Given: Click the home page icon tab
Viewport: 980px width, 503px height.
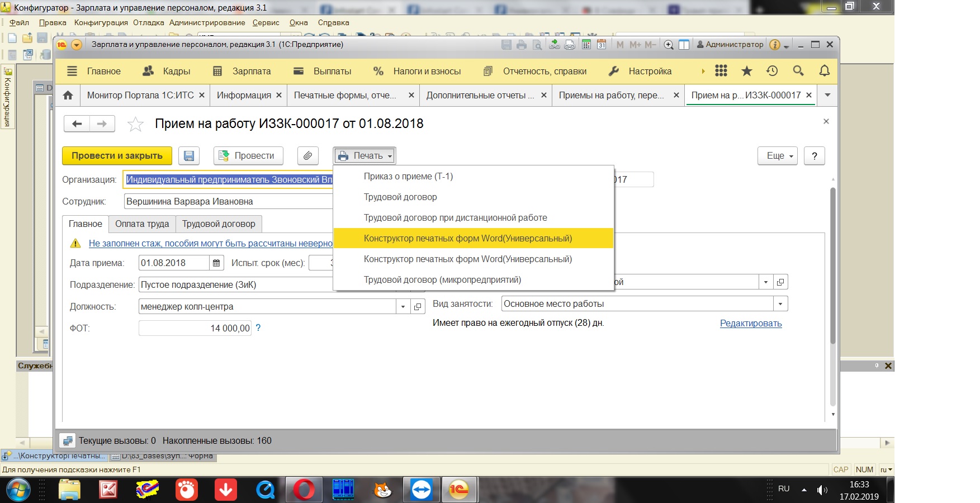Looking at the screenshot, I should 68,96.
